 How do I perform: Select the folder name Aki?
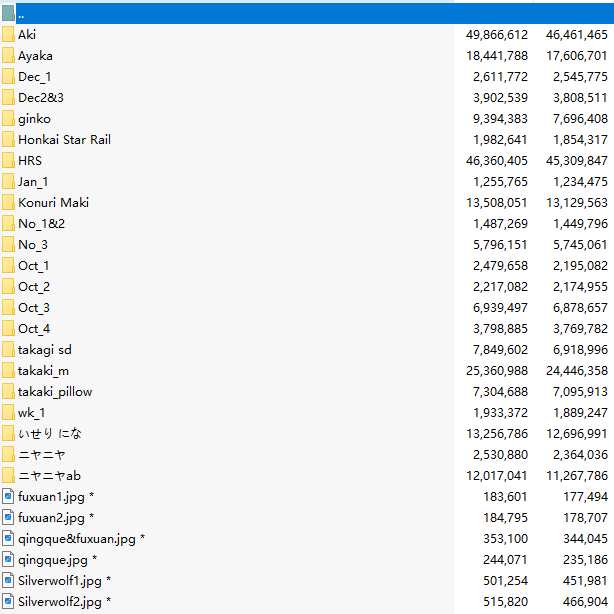(x=27, y=34)
